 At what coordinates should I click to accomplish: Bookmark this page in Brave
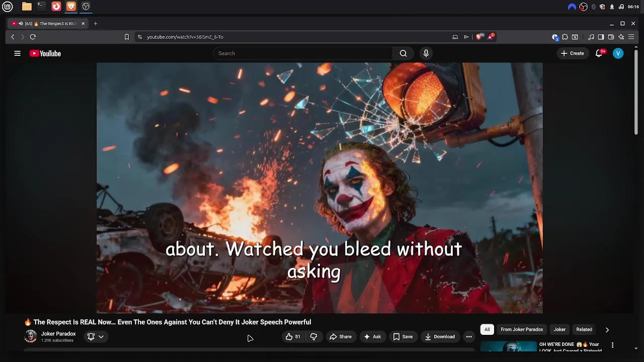click(x=127, y=37)
